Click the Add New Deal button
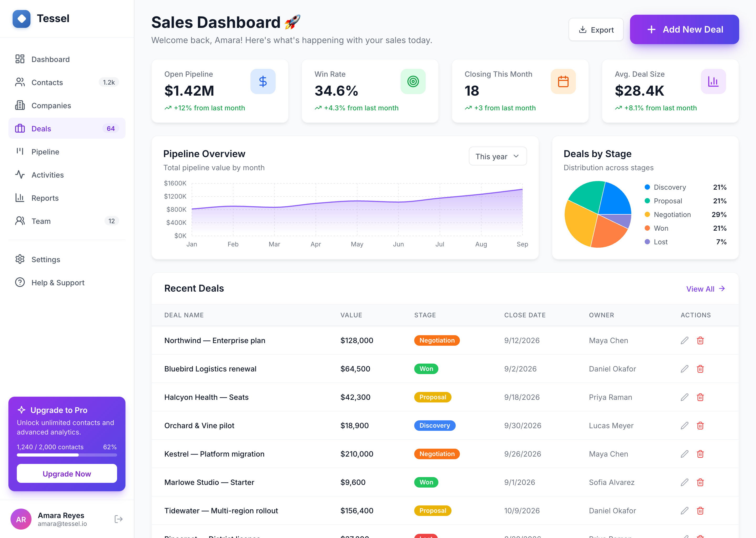The image size is (756, 538). [684, 29]
